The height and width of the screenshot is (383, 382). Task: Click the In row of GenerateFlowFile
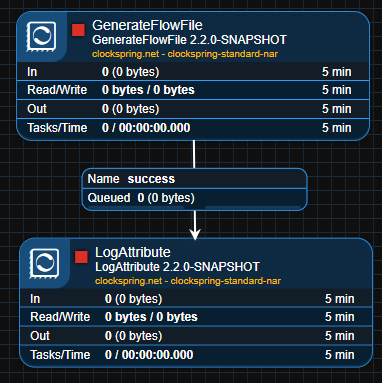coord(193,72)
